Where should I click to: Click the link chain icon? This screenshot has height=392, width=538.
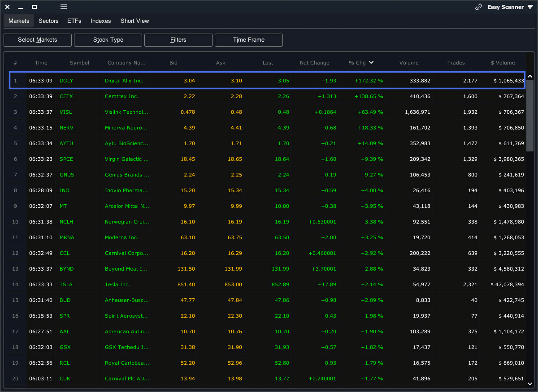479,7
